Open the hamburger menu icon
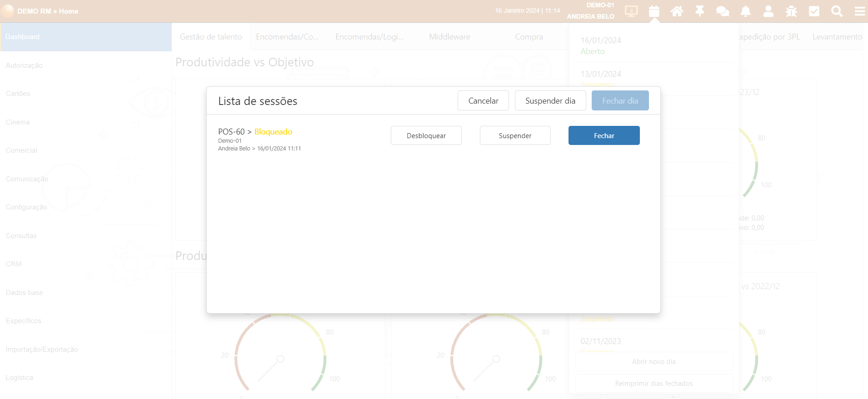868x399 pixels. click(x=860, y=11)
